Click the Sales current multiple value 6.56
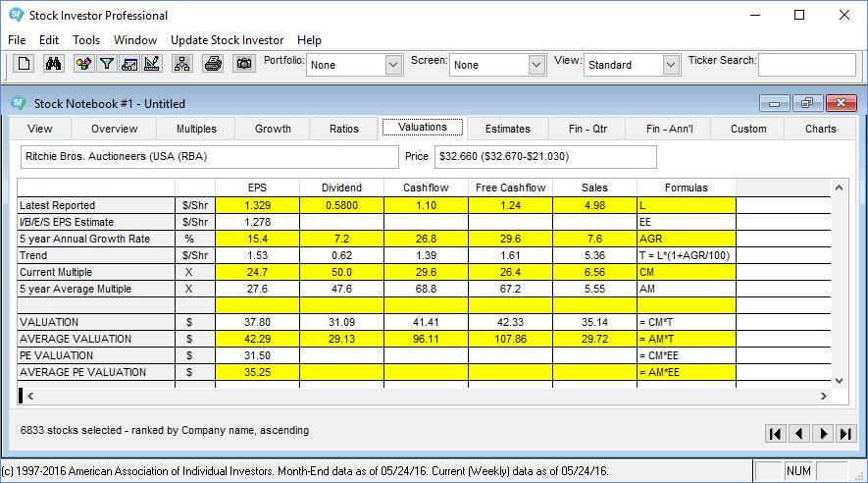 click(594, 272)
